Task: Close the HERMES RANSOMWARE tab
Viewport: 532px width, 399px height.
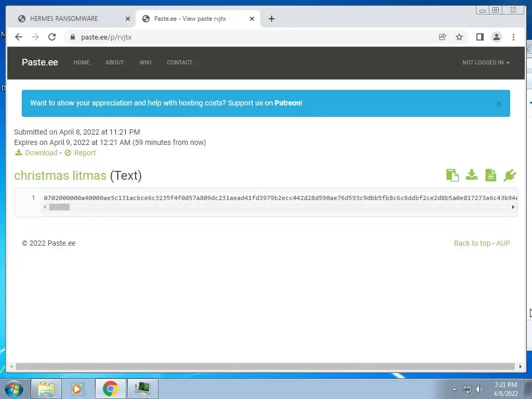Action: 128,19
